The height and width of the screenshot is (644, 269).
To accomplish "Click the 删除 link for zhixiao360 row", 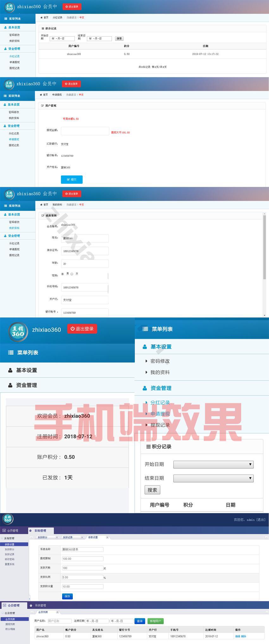I will coord(244,636).
